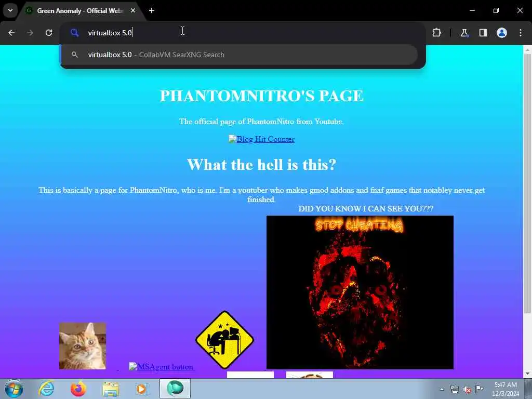Viewport: 532px width, 399px height.
Task: Open the profile avatar icon
Action: point(502,33)
